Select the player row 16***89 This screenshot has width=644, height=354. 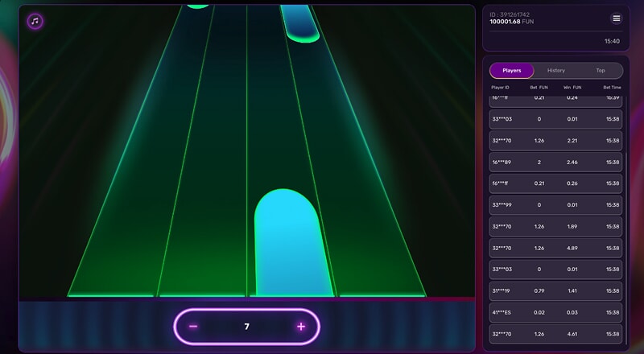point(555,162)
